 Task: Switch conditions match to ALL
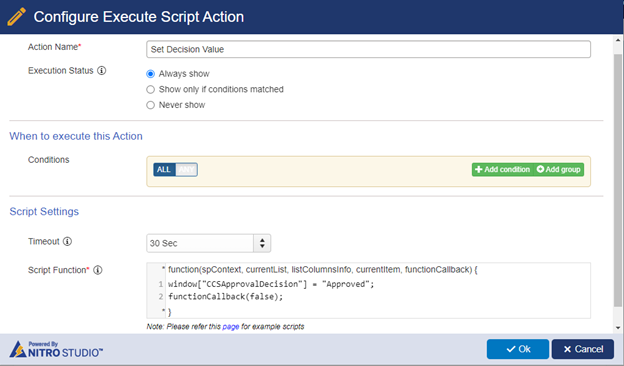coord(164,169)
